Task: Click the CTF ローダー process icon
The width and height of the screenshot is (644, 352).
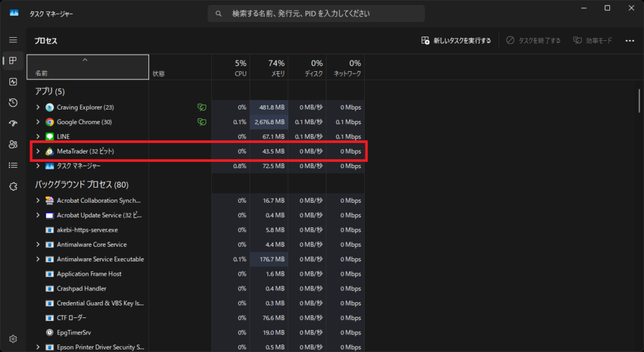Action: [50, 318]
